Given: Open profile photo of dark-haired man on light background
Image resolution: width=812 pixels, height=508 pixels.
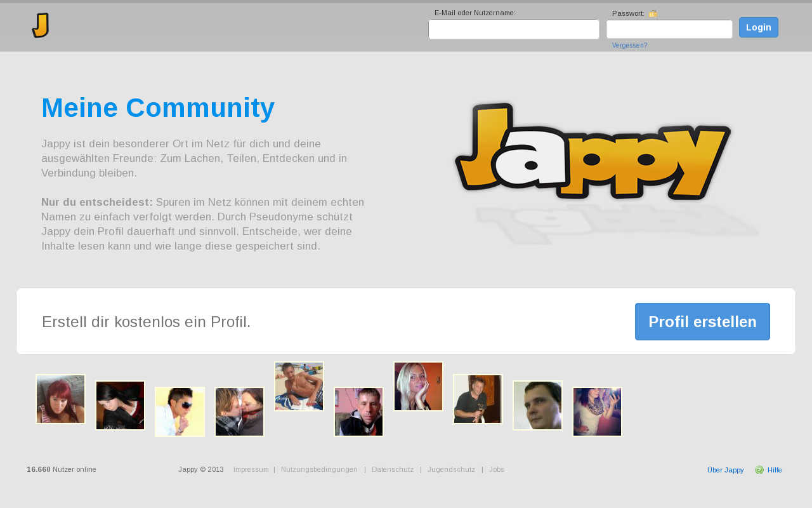Looking at the screenshot, I should click(537, 405).
